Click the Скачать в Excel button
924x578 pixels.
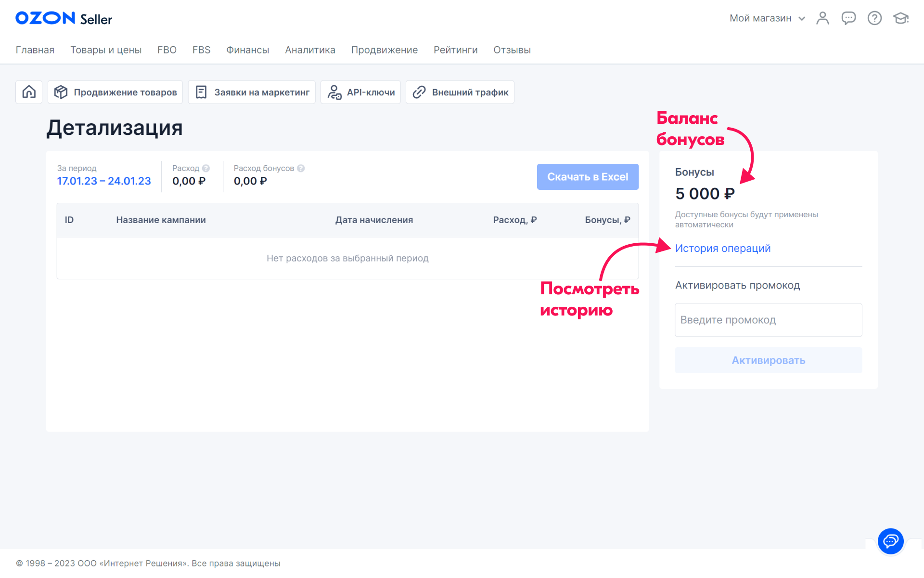click(x=588, y=177)
